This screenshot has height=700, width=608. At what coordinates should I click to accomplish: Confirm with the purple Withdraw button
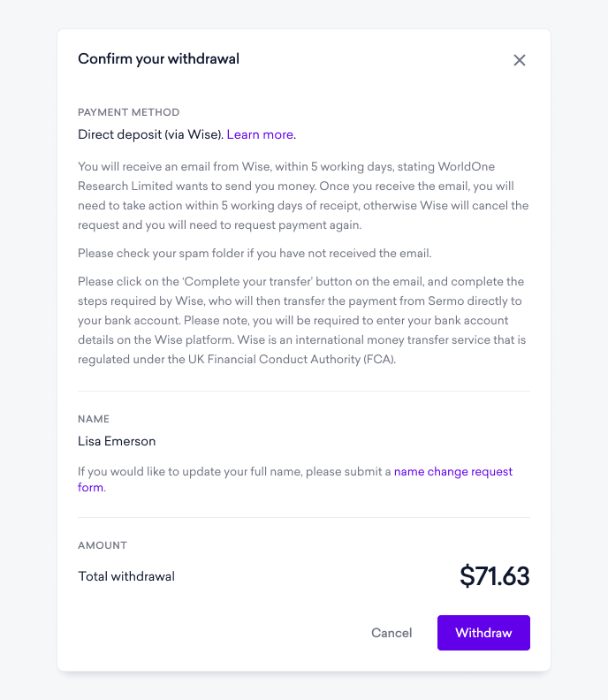point(483,633)
